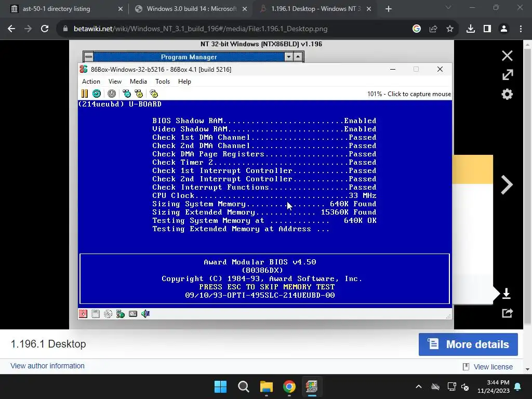Click 'PRESS ESC TO SKIP MEMORY TEST' line

tap(267, 287)
